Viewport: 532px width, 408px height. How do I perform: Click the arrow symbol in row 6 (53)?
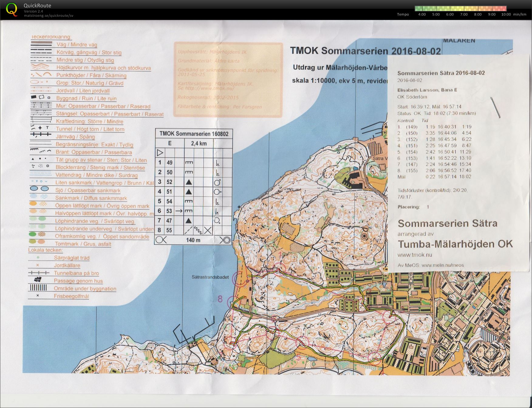pos(179,211)
